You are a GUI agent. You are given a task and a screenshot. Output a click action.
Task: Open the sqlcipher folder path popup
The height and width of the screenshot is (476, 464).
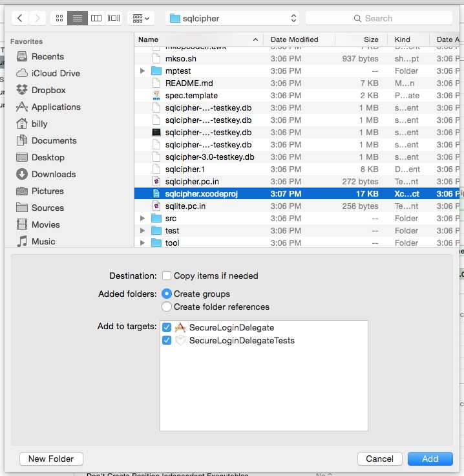pyautogui.click(x=232, y=18)
